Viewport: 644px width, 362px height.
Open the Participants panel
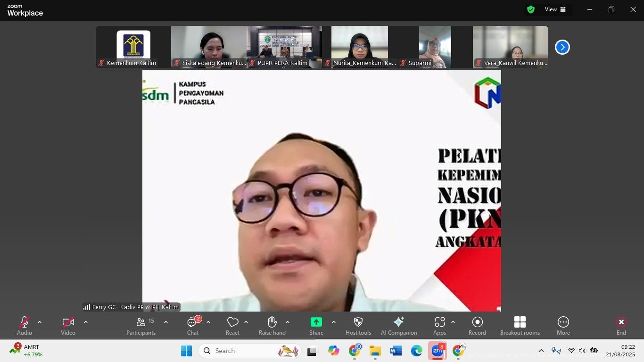(x=140, y=326)
